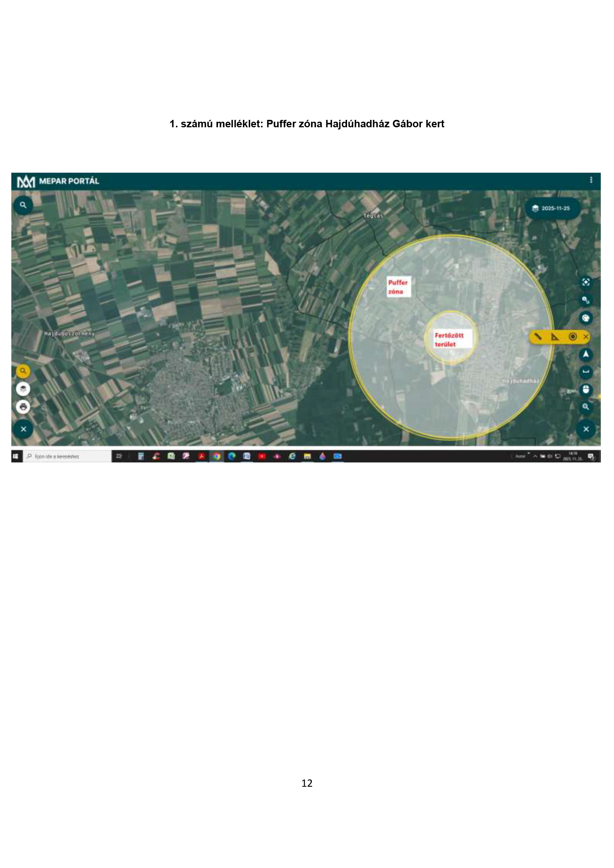Click the Windows taskbar search field
This screenshot has width=614, height=868.
[x=67, y=456]
